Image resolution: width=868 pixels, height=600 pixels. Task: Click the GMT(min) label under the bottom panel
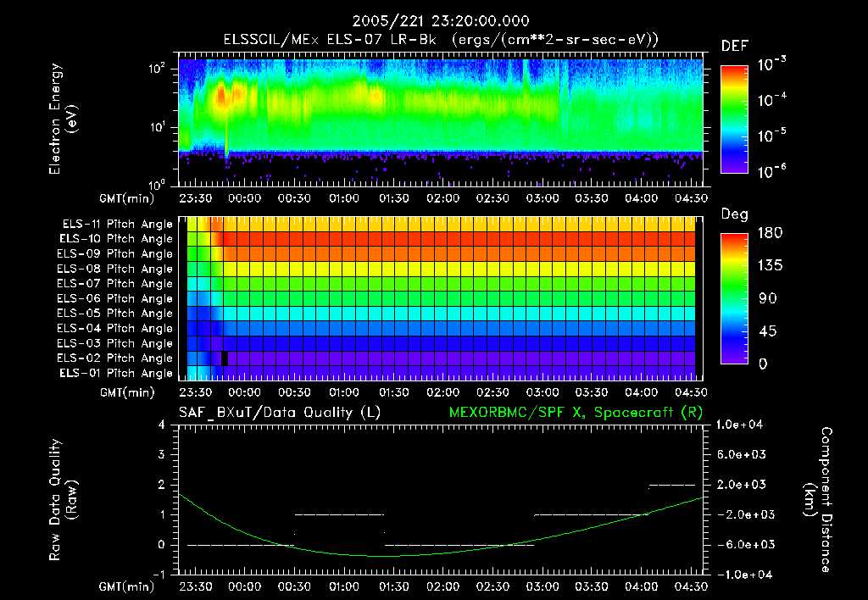[x=127, y=586]
